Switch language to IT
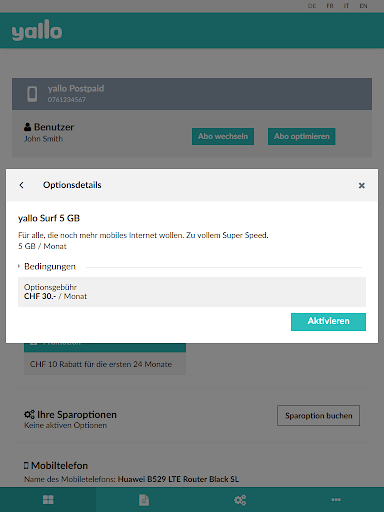The height and width of the screenshot is (512, 384). tap(347, 6)
